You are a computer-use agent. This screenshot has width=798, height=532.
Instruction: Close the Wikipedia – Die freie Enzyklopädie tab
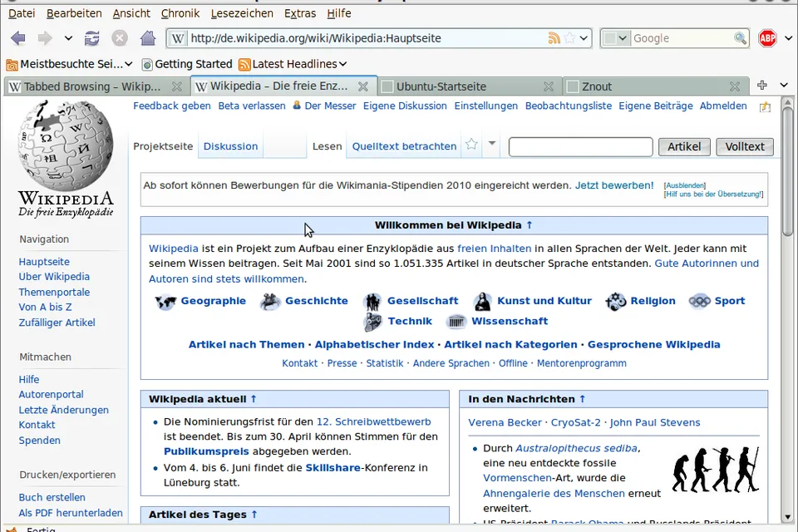363,86
